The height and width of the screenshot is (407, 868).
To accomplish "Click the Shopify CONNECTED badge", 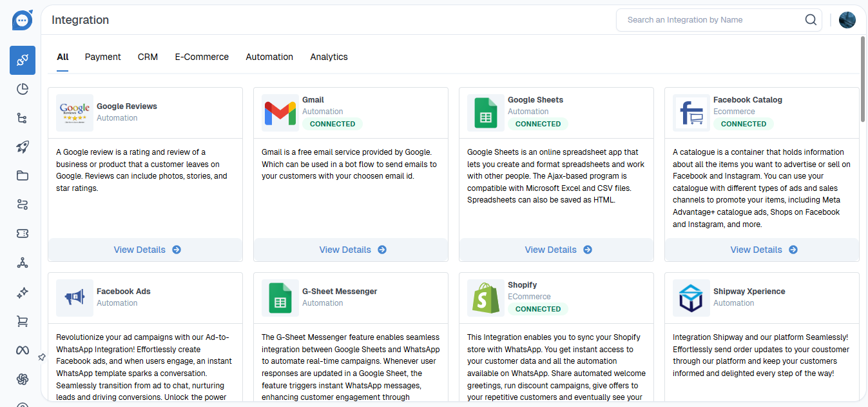I will [x=538, y=309].
